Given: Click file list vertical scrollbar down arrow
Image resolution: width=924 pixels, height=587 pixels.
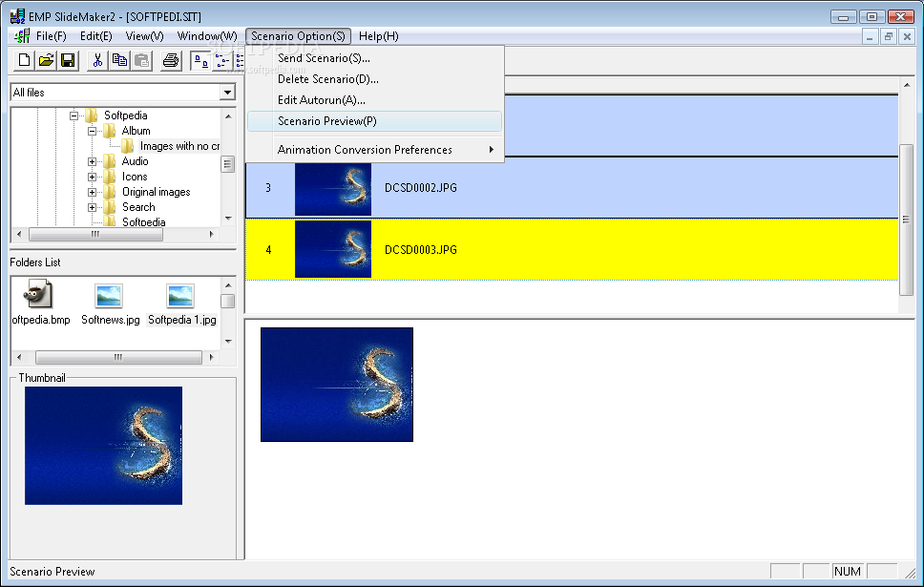Looking at the screenshot, I should [228, 342].
